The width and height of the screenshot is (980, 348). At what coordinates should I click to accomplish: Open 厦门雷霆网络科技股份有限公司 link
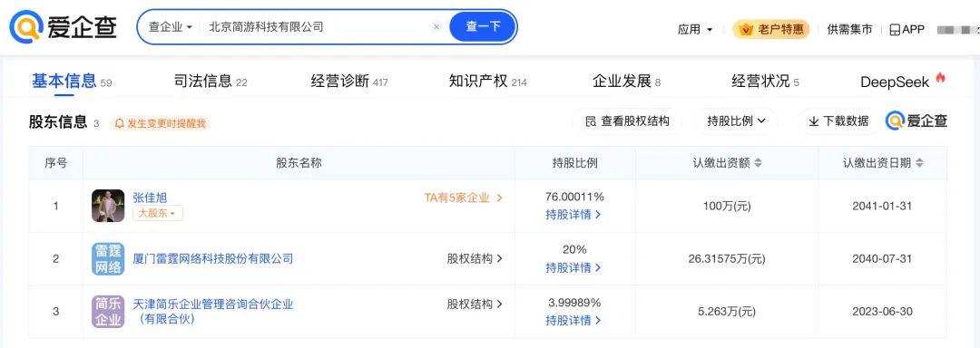[213, 259]
